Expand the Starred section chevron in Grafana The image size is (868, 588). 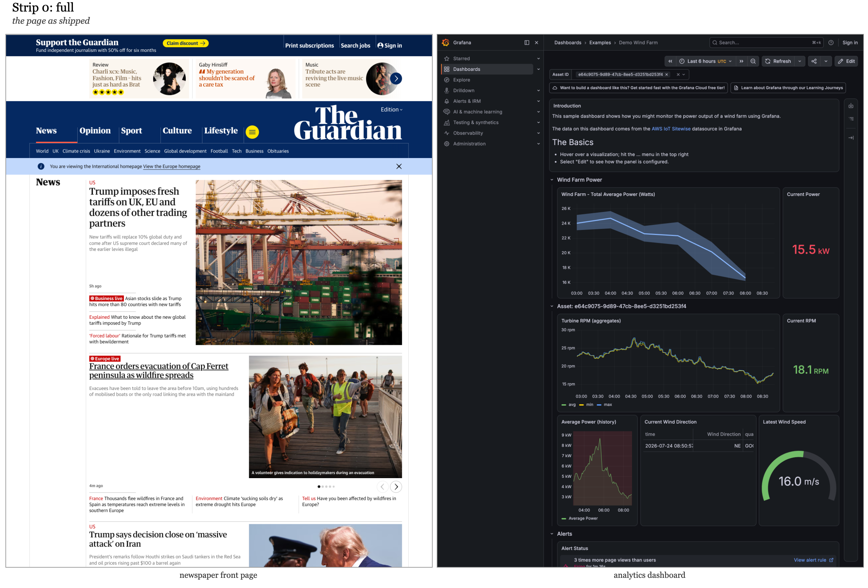click(x=538, y=59)
